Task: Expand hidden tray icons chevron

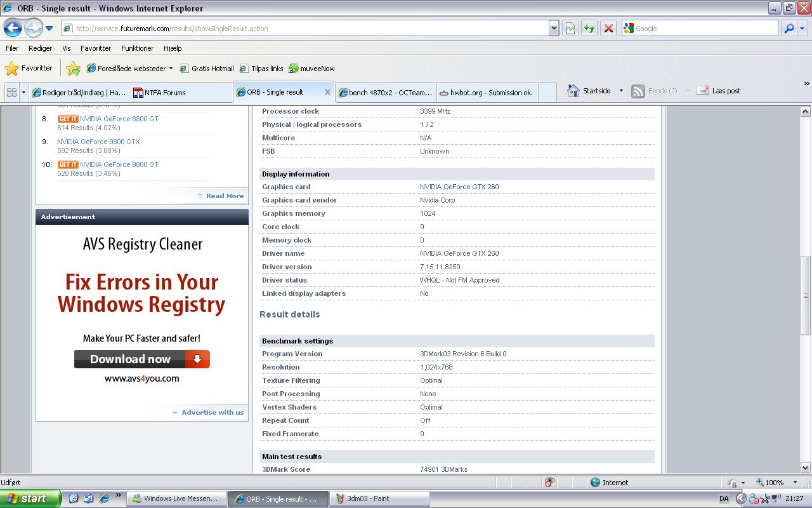Action: [x=740, y=498]
